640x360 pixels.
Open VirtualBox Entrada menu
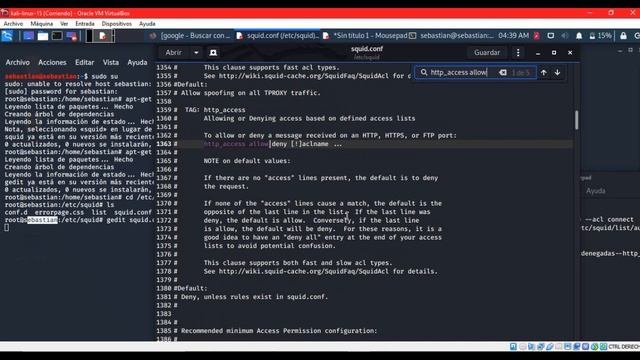[x=85, y=24]
